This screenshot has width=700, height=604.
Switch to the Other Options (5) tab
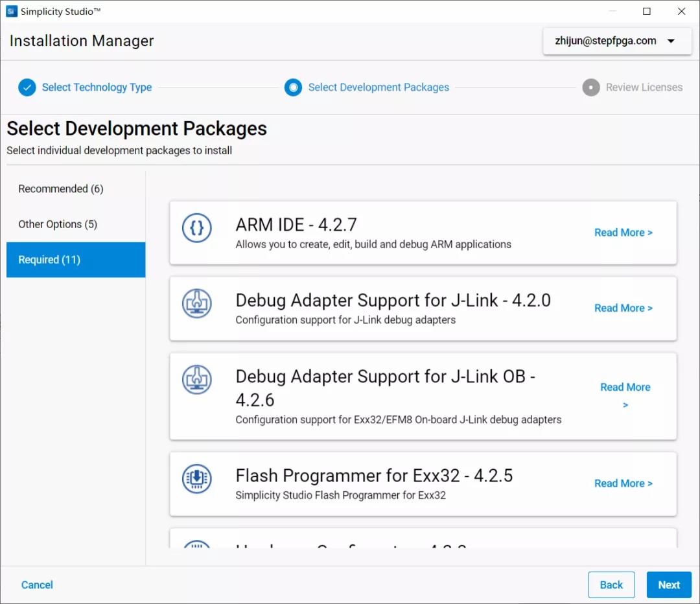tap(76, 224)
